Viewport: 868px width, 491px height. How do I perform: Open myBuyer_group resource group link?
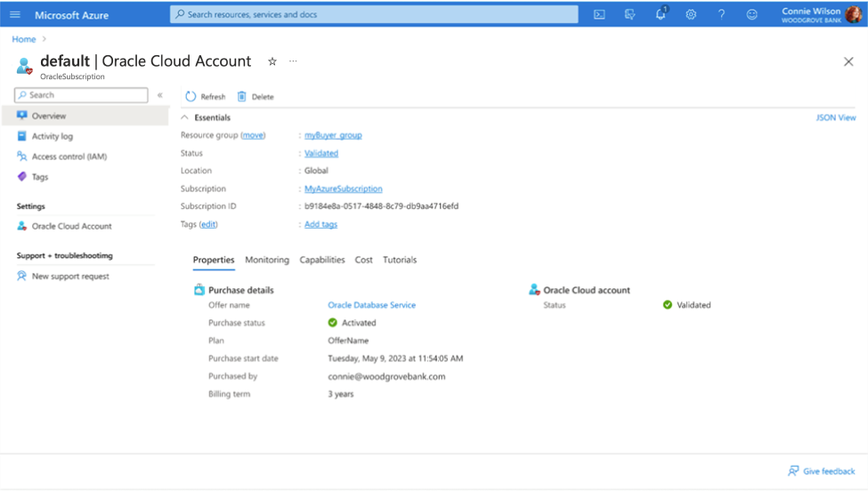coord(333,135)
